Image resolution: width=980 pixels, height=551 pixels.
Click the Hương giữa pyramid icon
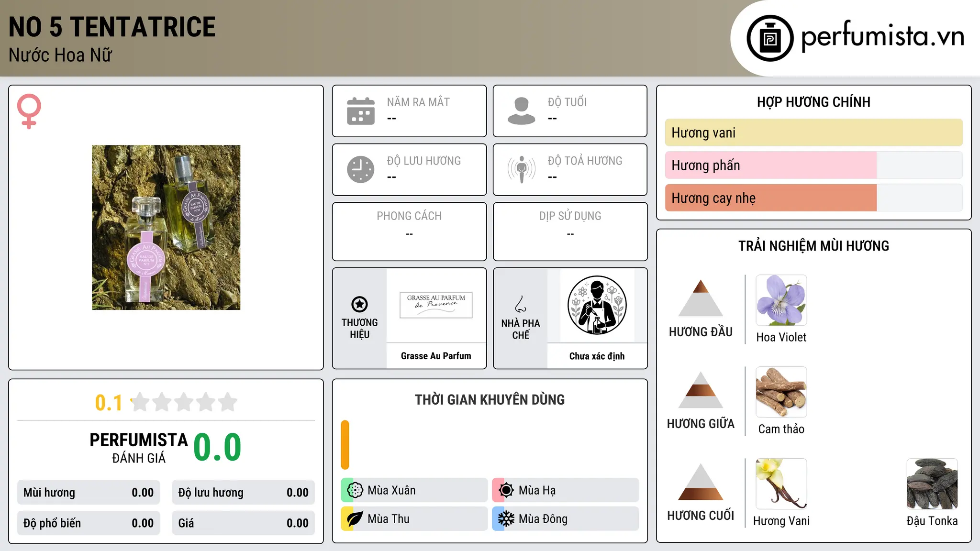coord(701,390)
